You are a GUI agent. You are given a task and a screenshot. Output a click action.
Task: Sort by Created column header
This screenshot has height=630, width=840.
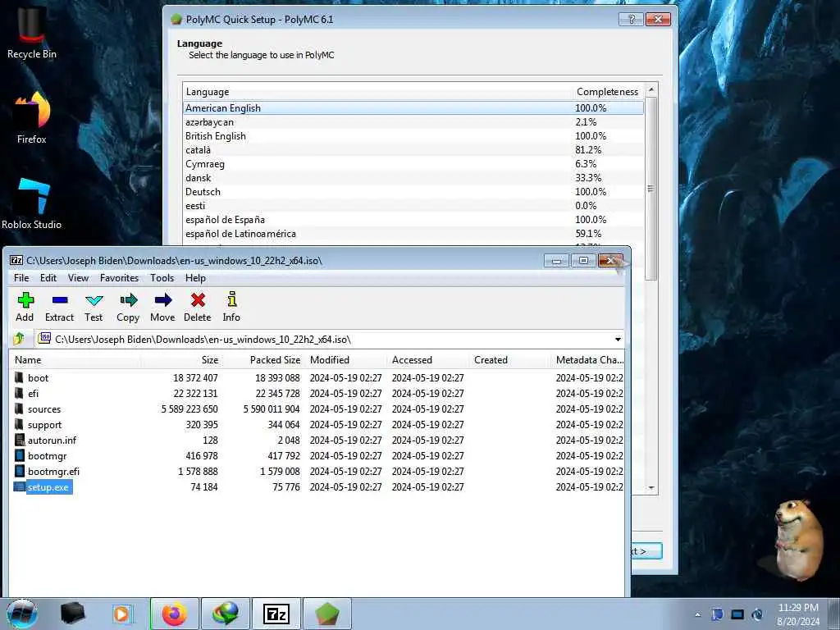click(x=509, y=360)
